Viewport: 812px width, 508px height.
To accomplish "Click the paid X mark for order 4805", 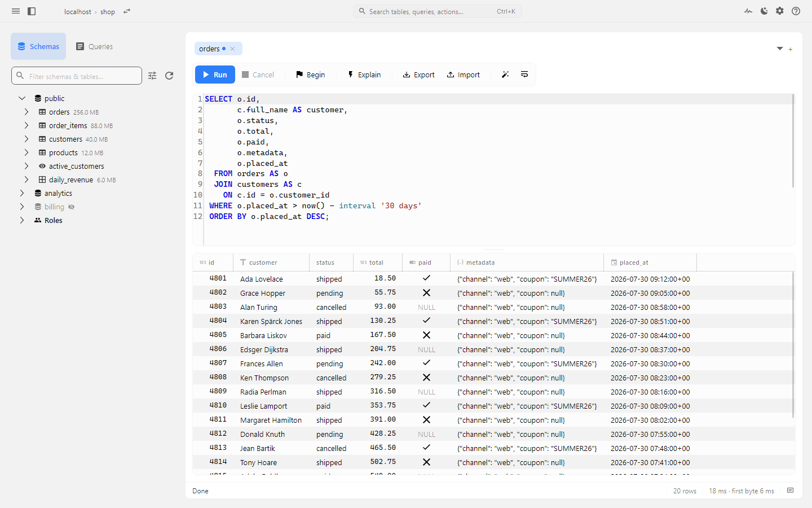I will (426, 335).
